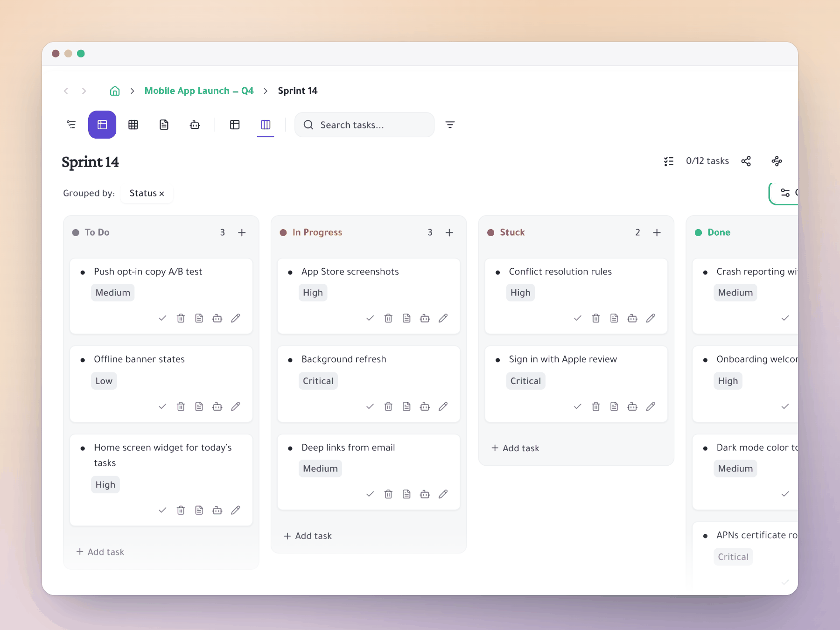Add a card via Stuck column plus
This screenshot has width=840, height=630.
point(657,232)
